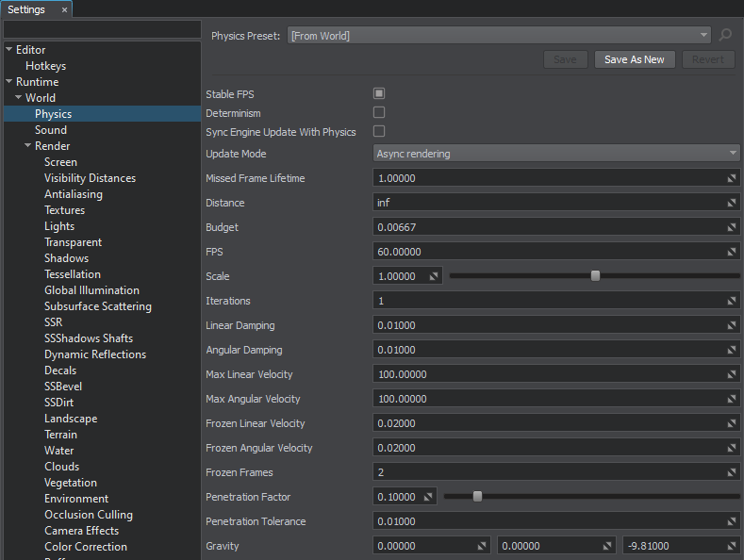This screenshot has width=744, height=560.
Task: Close the Settings tab with the x icon
Action: [64, 9]
